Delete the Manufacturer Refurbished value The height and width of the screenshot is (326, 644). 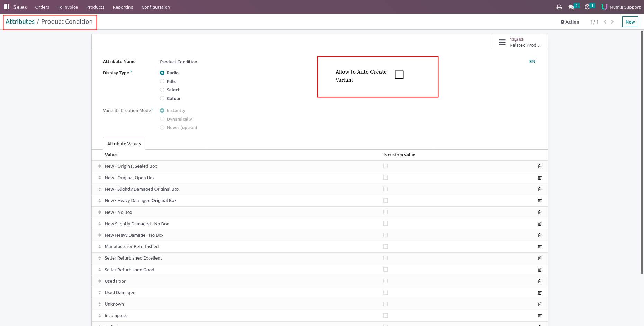(539, 247)
